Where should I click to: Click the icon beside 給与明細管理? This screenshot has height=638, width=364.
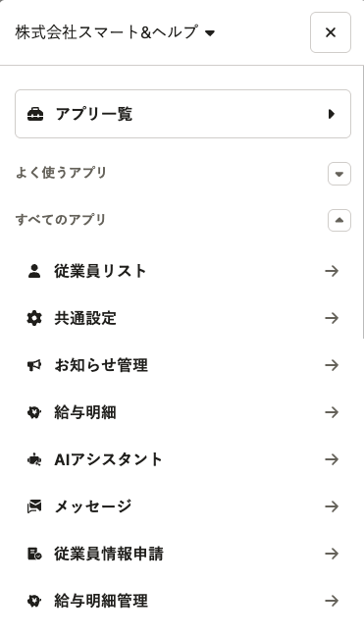pos(34,601)
